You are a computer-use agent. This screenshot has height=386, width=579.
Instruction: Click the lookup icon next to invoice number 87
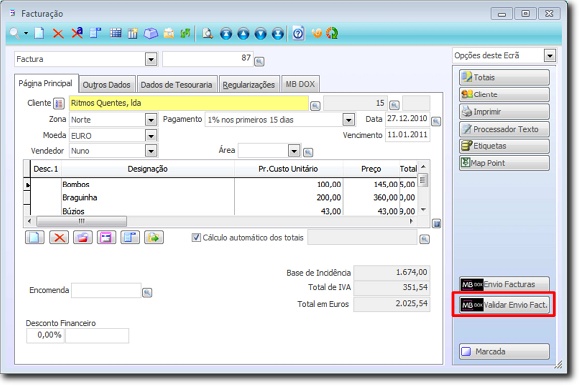coord(259,61)
